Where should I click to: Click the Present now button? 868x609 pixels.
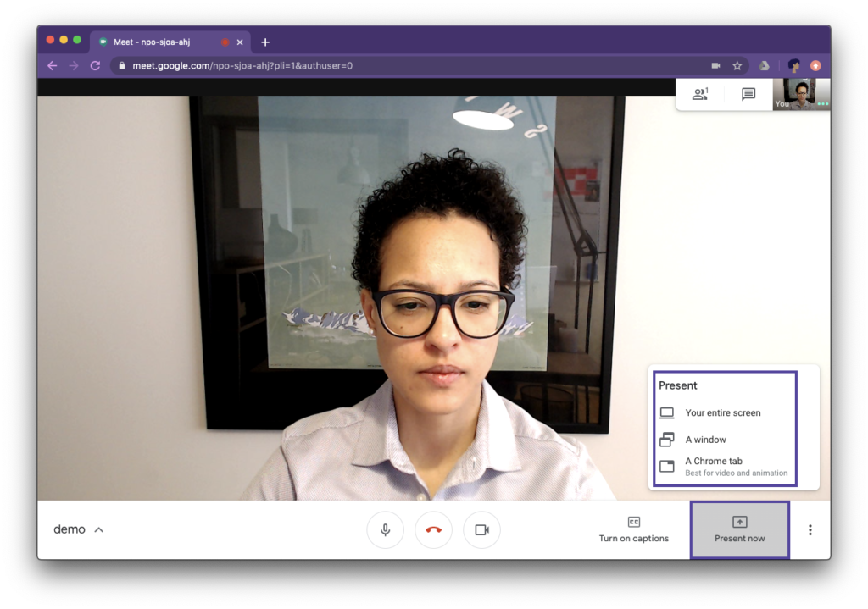[738, 529]
